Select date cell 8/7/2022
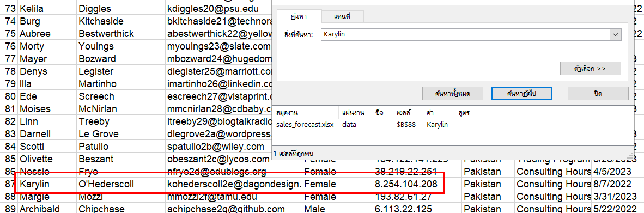Screen dimensions: 644x213 [618, 185]
